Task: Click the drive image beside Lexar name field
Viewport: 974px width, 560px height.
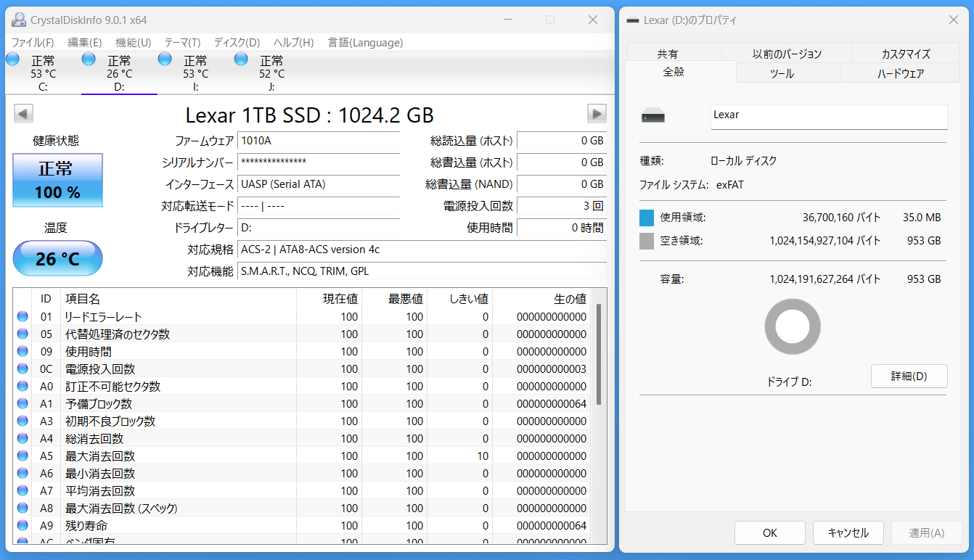Action: click(x=653, y=116)
